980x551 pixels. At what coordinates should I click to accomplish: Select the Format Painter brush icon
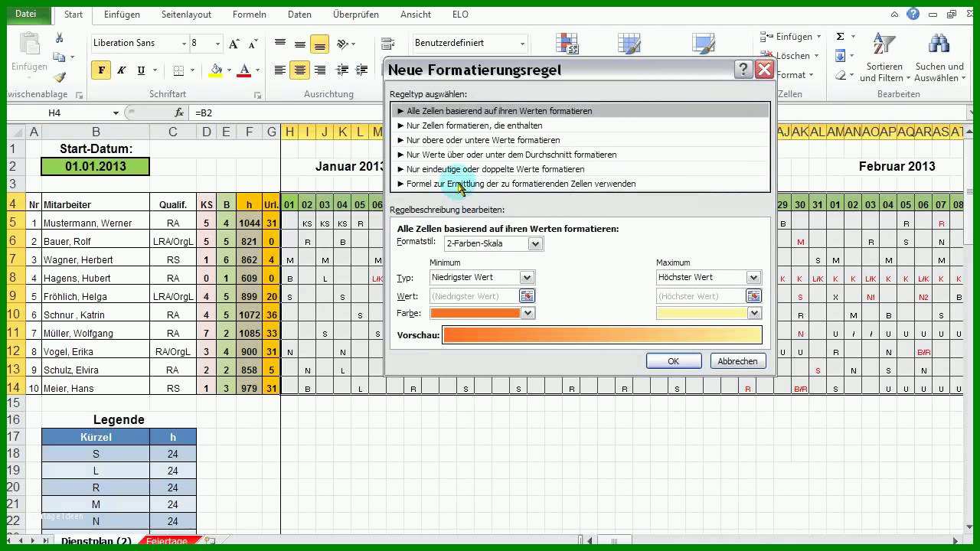59,77
